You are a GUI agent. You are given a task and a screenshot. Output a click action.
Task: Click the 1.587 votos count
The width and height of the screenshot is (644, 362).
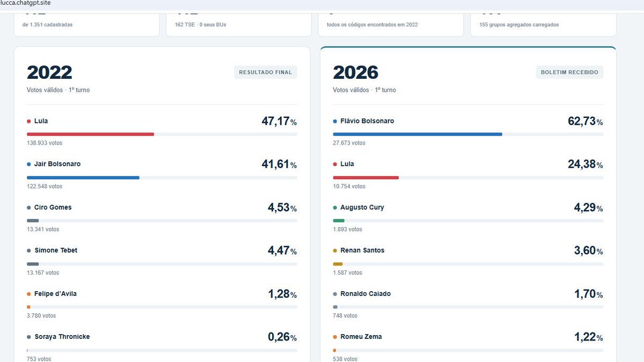(x=348, y=272)
